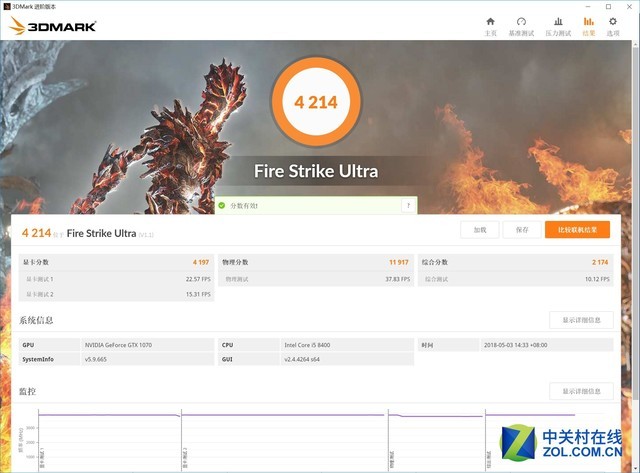Select the 结果 results tab icon

(589, 22)
